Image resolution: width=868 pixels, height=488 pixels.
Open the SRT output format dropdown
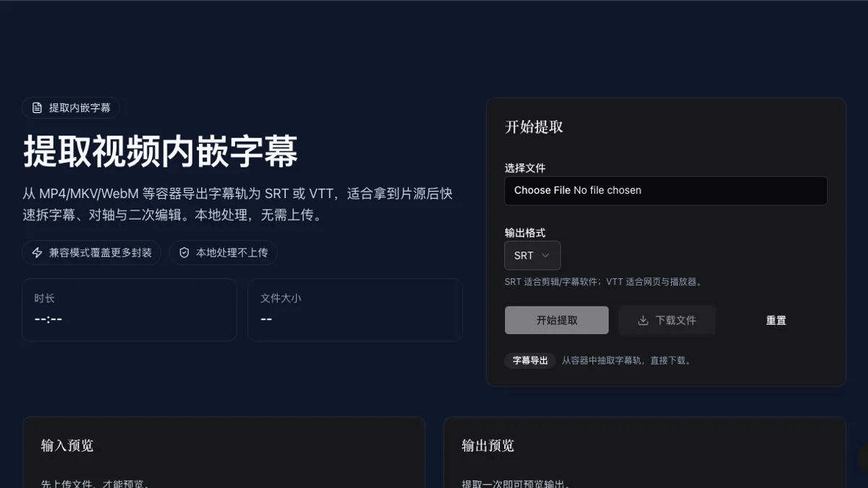[532, 255]
